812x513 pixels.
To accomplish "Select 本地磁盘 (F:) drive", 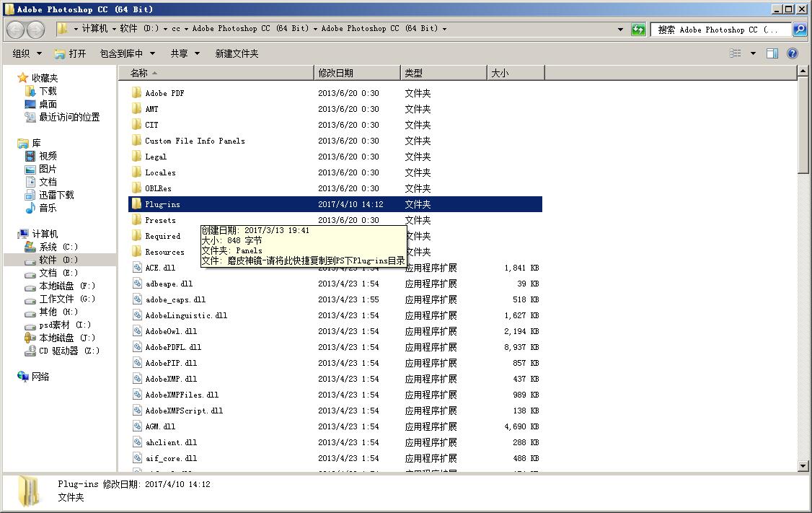I will (67, 286).
